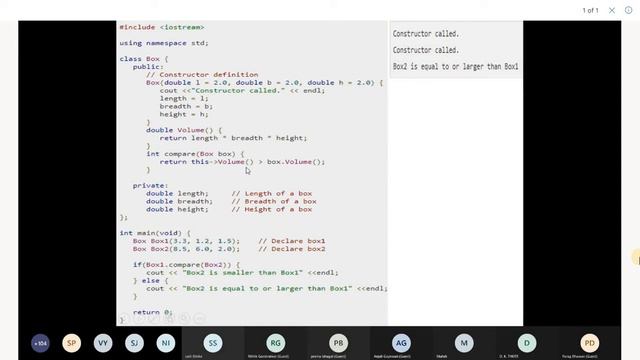Select the RG guest participant tile
Viewport: 640px width, 360px height.
click(276, 343)
